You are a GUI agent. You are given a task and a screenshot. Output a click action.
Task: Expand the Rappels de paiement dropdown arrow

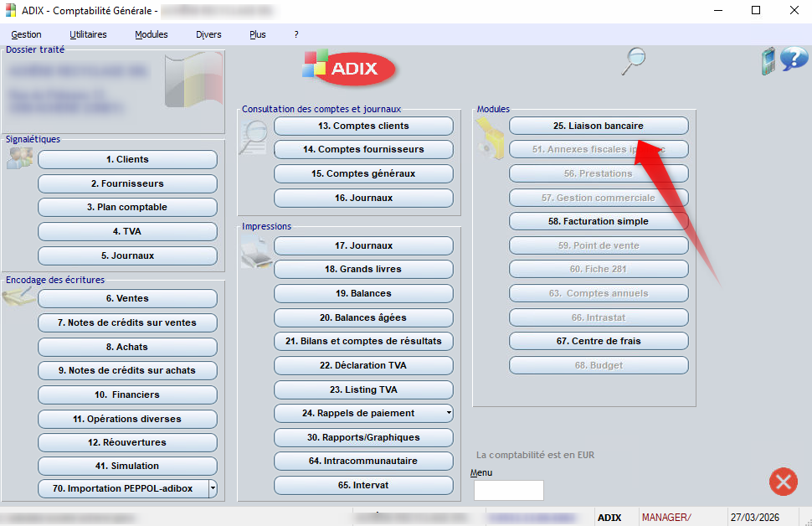[x=449, y=413]
